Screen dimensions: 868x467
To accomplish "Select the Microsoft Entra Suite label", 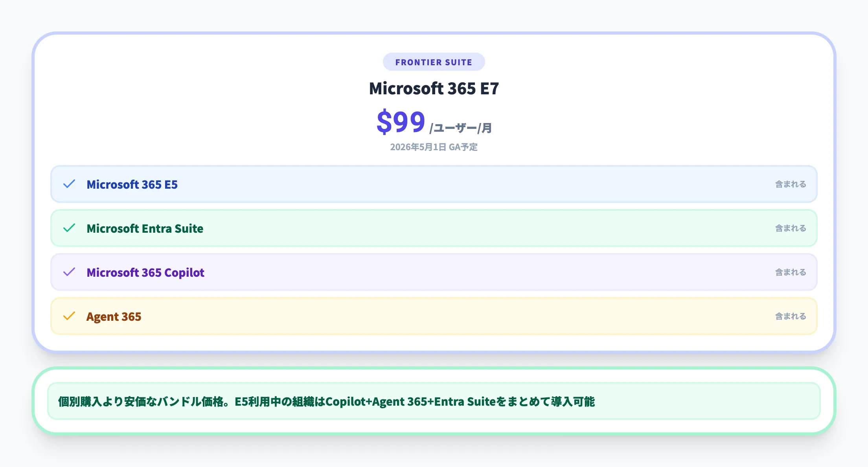I will tap(145, 228).
